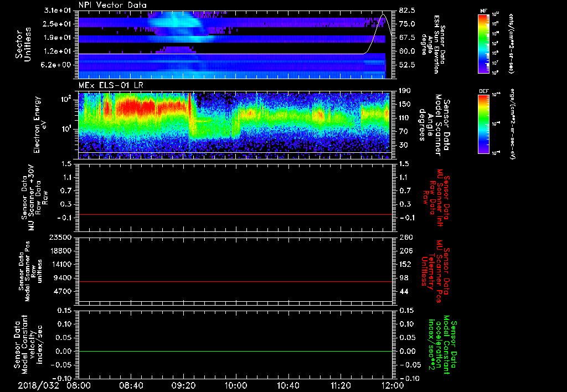The width and height of the screenshot is (567, 392).
Task: Click the NPI Vector Data panel title
Action: click(113, 5)
